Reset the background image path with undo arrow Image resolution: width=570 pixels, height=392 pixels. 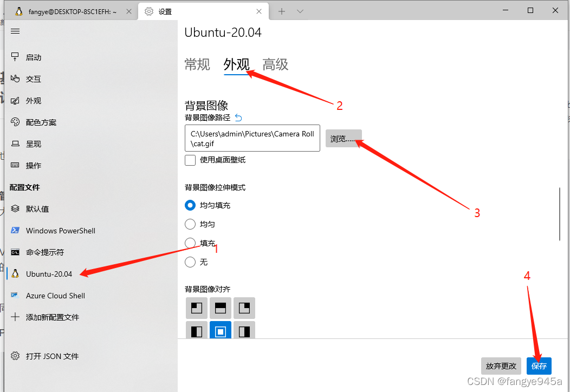coord(238,117)
